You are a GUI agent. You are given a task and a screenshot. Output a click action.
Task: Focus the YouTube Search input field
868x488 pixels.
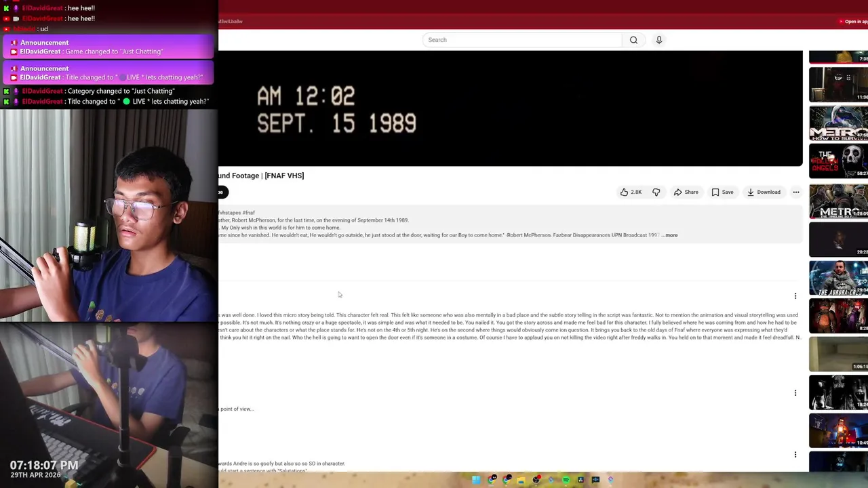pyautogui.click(x=522, y=40)
